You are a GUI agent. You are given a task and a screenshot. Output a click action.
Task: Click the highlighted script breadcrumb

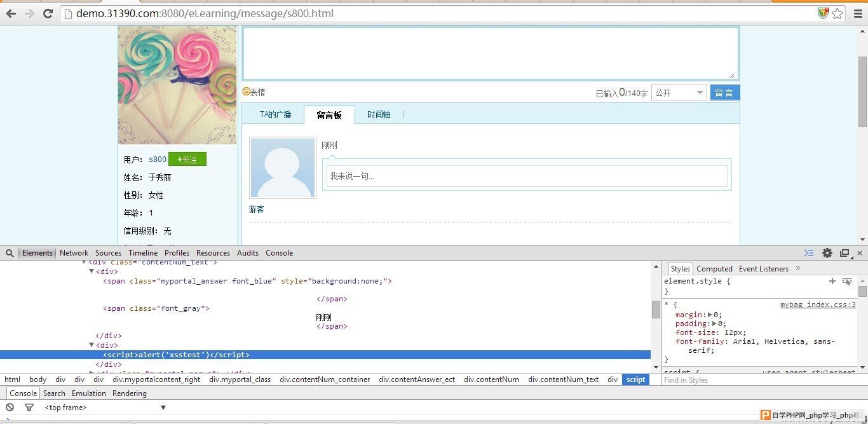pyautogui.click(x=635, y=380)
